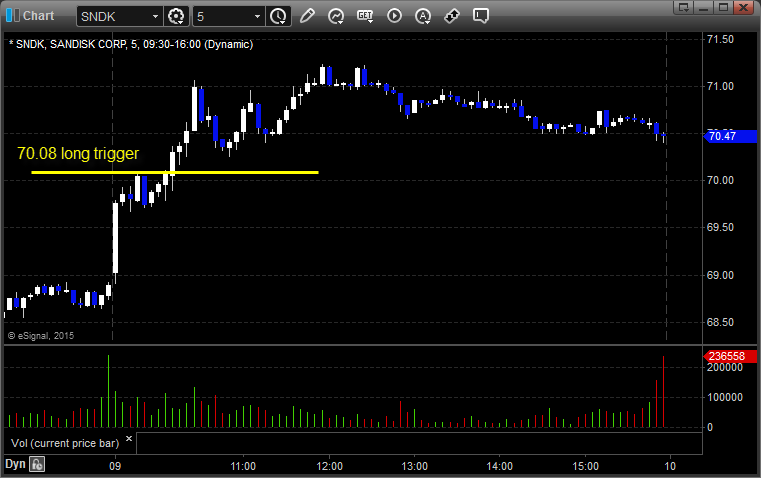Image resolution: width=761 pixels, height=478 pixels.
Task: Click the Dyn label at bottom left
Action: pyautogui.click(x=15, y=464)
